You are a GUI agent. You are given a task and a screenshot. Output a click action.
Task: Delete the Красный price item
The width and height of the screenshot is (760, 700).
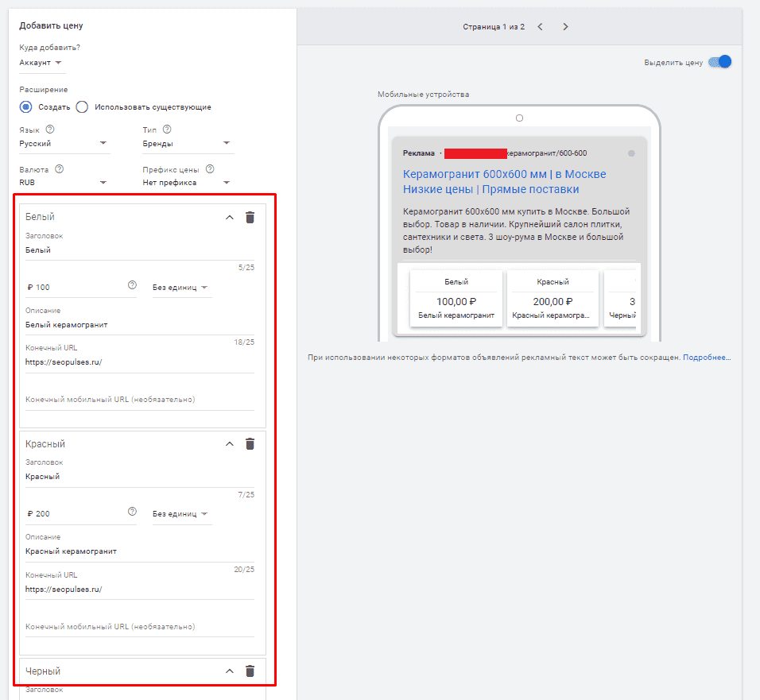(x=250, y=443)
